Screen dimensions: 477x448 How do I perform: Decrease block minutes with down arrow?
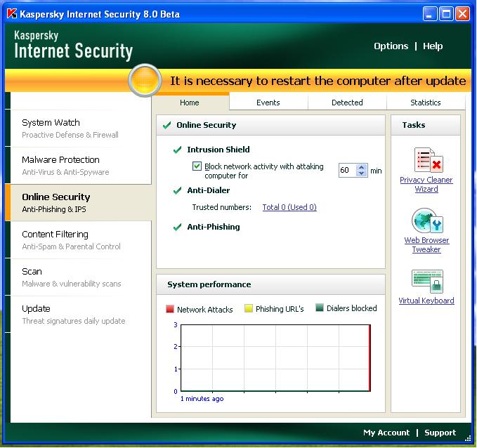(361, 173)
